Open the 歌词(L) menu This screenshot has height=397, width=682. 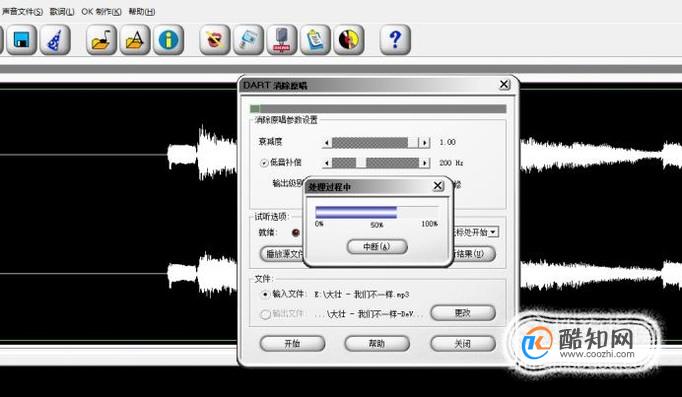pyautogui.click(x=62, y=12)
